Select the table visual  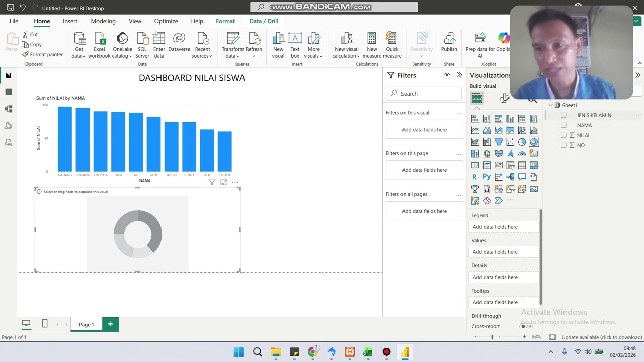point(522,165)
